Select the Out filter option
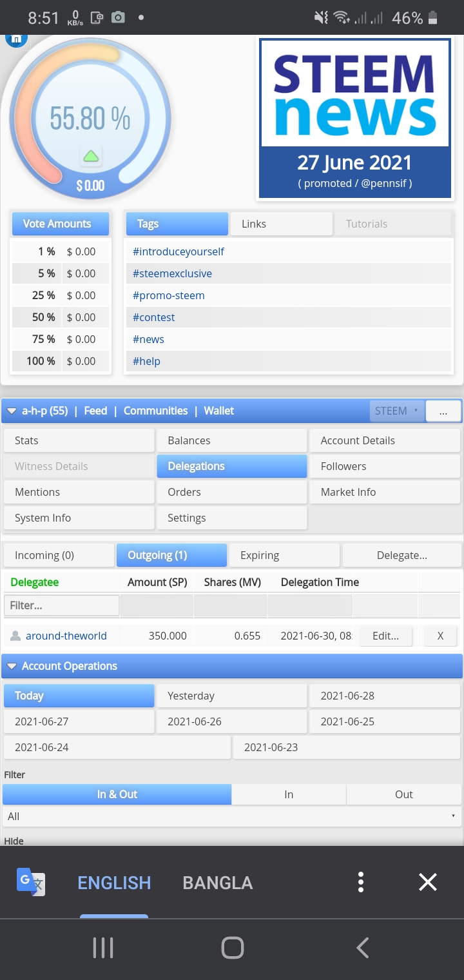Image resolution: width=464 pixels, height=980 pixels. (404, 794)
